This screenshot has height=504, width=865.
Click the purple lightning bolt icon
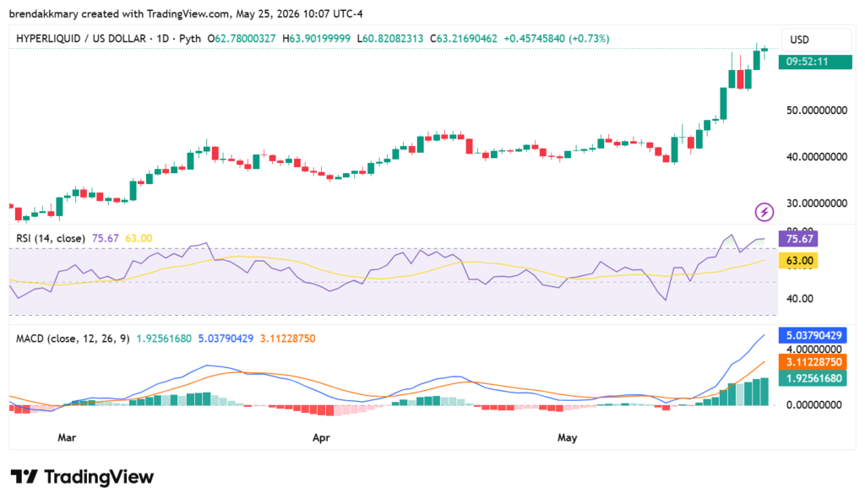[764, 212]
